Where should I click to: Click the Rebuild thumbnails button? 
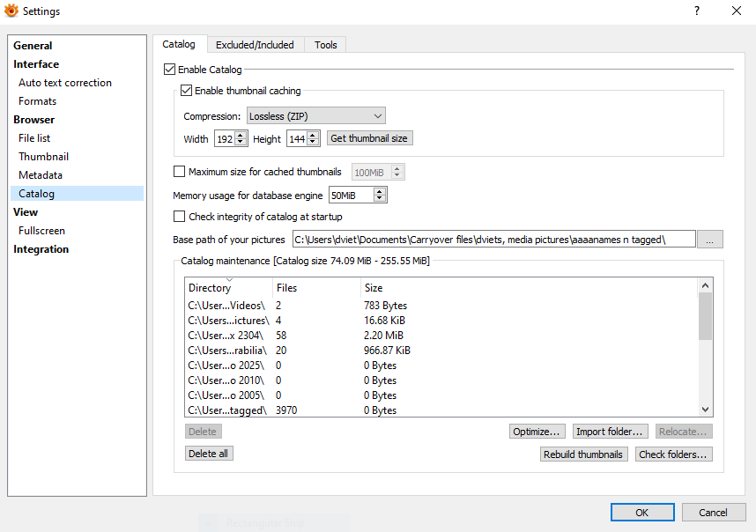[x=584, y=454]
